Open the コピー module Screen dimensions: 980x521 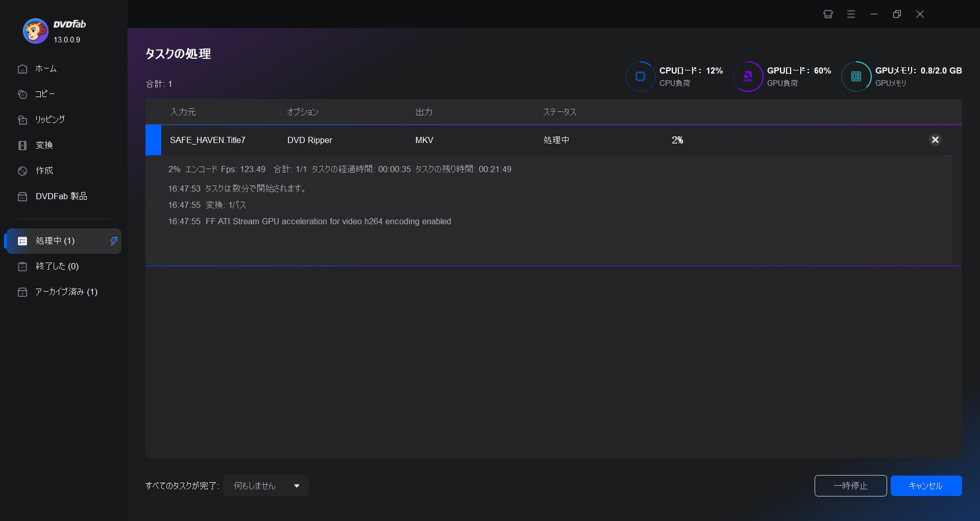pyautogui.click(x=44, y=94)
